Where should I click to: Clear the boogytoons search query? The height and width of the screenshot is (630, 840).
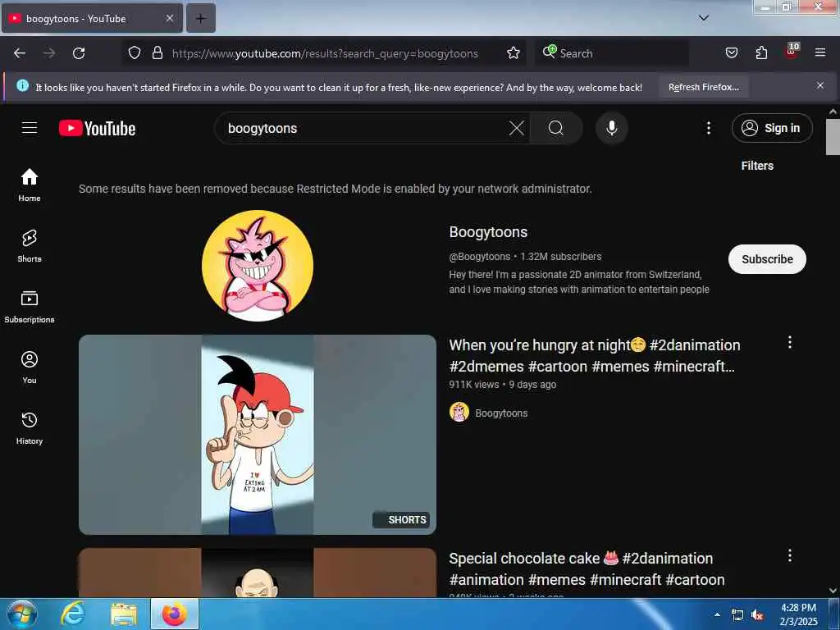click(517, 128)
